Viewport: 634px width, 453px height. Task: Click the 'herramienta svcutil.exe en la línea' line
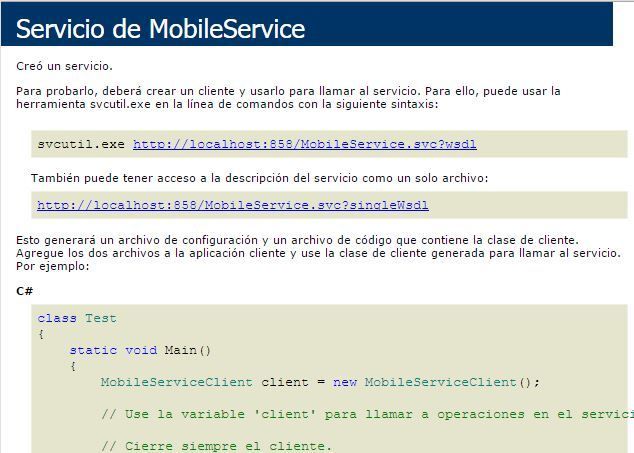pos(227,104)
